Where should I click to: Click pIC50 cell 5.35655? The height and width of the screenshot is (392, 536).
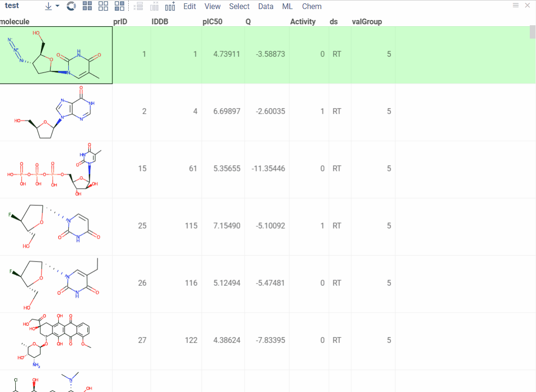tap(227, 168)
